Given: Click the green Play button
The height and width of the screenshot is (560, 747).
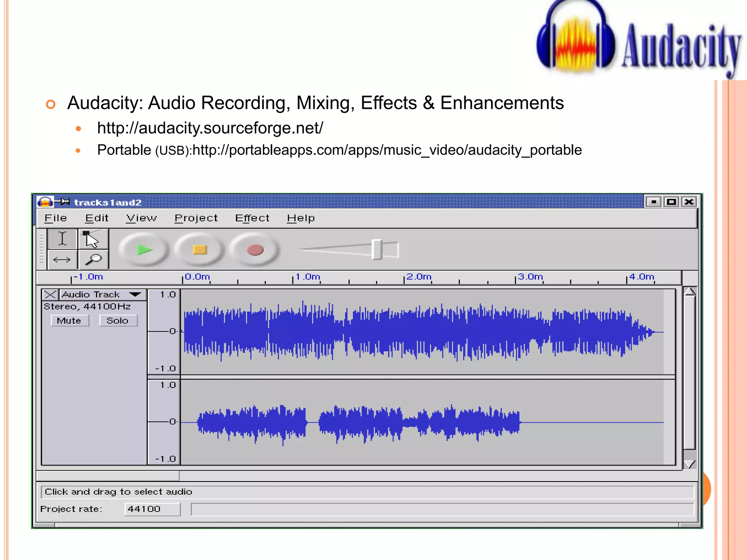Looking at the screenshot, I should (144, 250).
